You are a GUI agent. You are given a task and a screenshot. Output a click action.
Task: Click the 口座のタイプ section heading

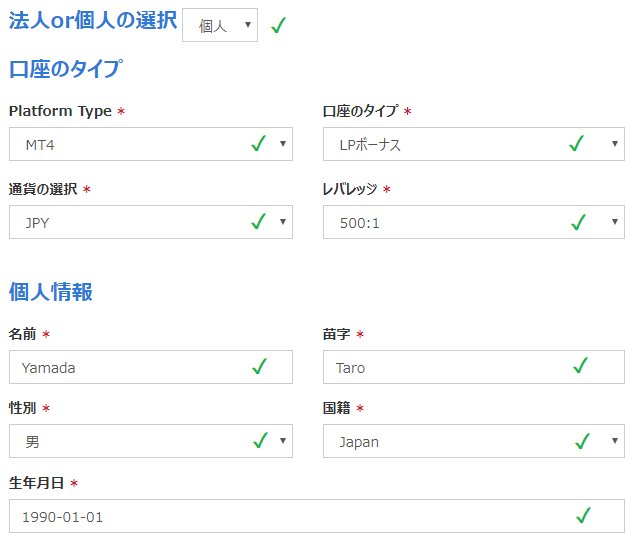66,69
